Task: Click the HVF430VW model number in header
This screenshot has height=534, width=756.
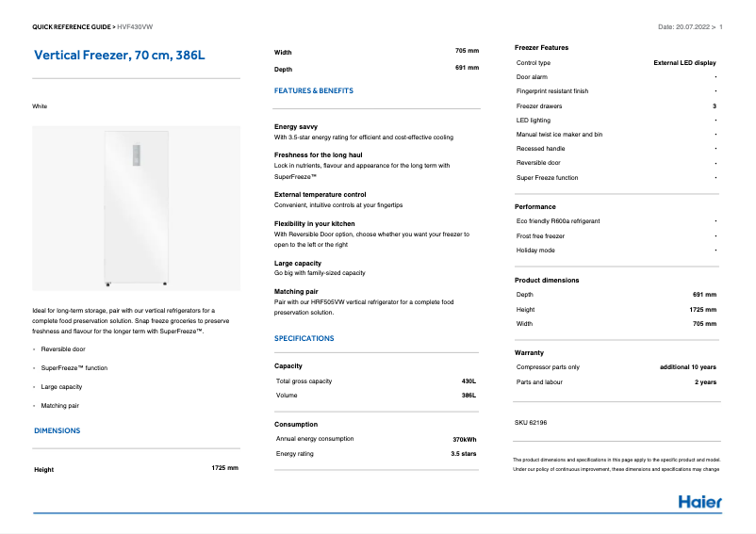Action: 135,27
